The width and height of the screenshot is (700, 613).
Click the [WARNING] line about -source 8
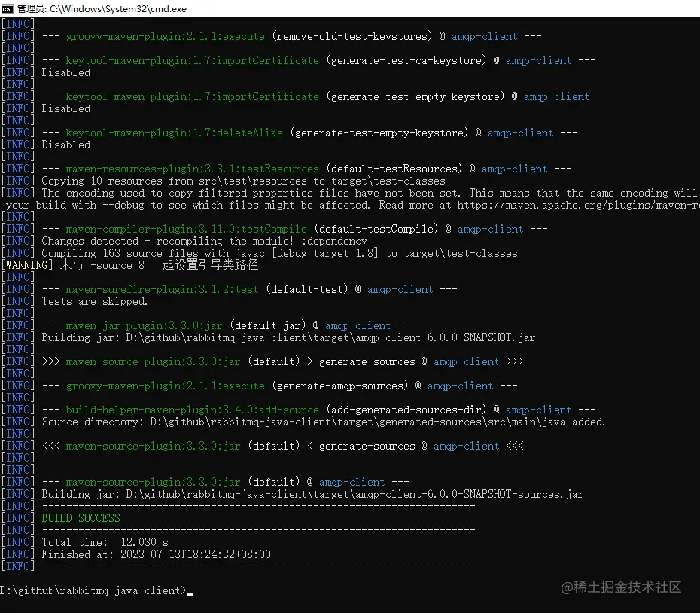click(129, 265)
